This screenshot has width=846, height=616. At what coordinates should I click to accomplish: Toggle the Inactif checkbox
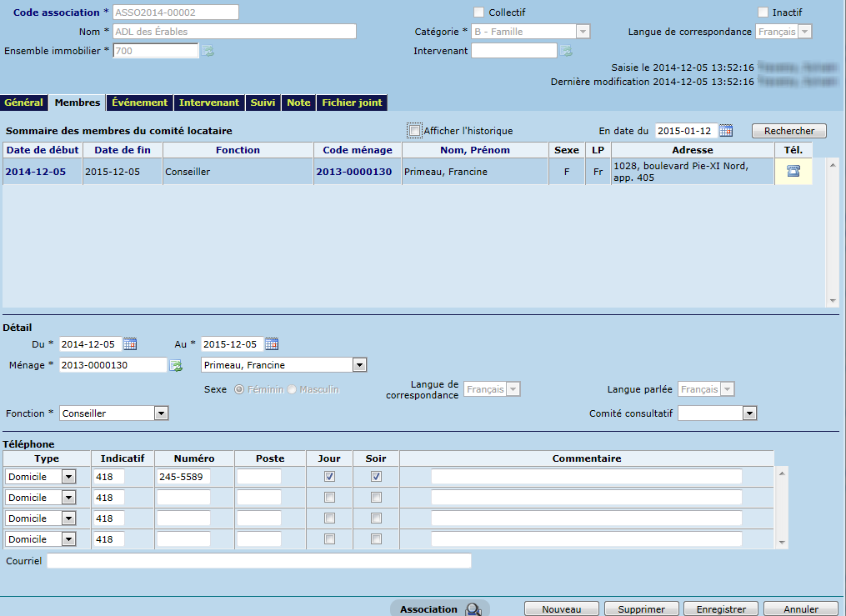click(763, 13)
